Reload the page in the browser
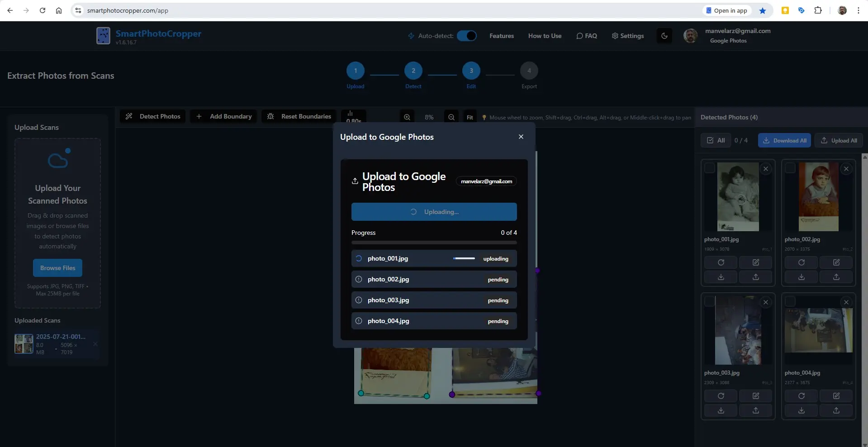The height and width of the screenshot is (447, 868). coord(43,10)
